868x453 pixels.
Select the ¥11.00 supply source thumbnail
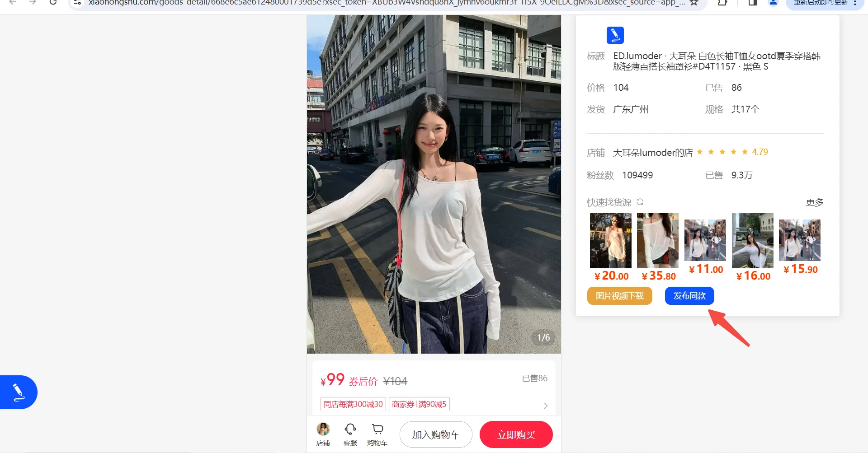[x=705, y=240]
